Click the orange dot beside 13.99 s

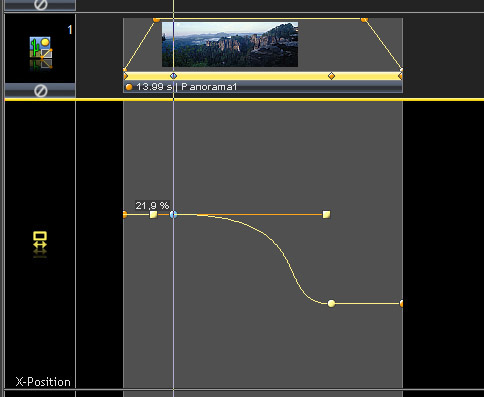tap(129, 87)
